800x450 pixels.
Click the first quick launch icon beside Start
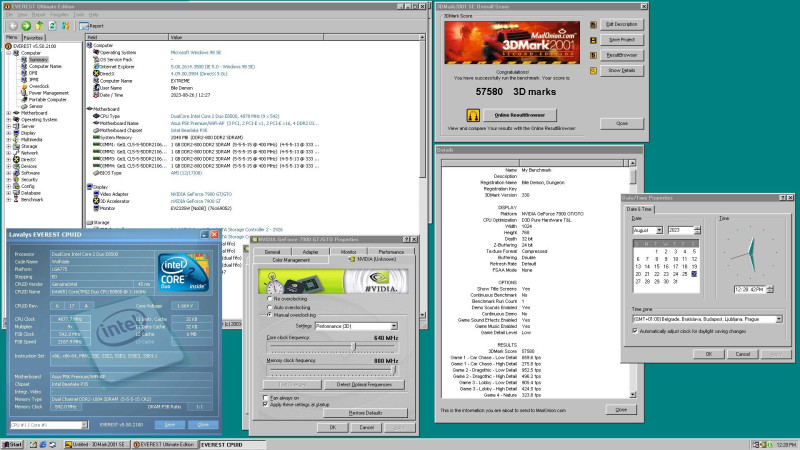(33, 445)
